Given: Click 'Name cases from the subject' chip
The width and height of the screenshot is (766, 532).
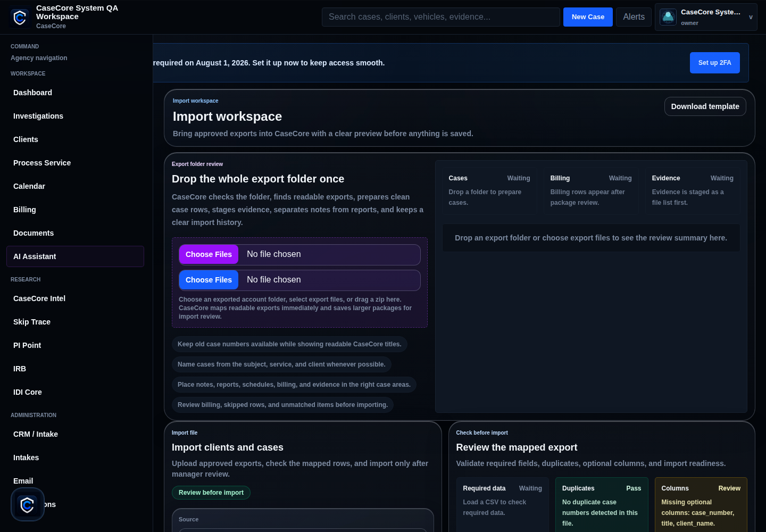Looking at the screenshot, I should click(281, 364).
